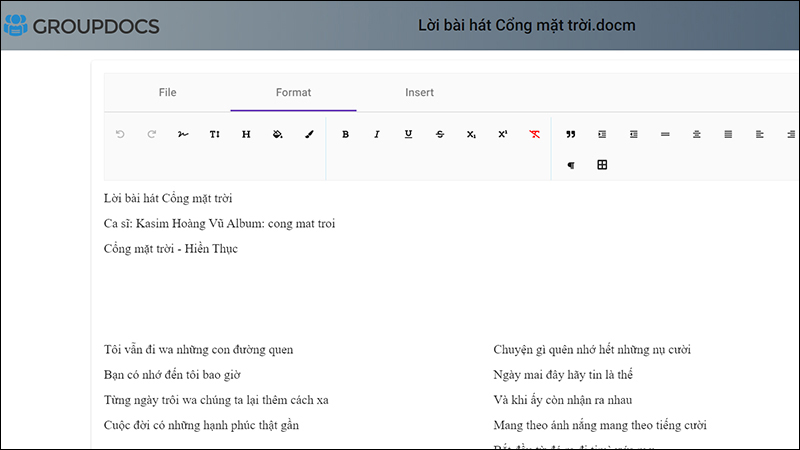Toggle strikethrough formatting

pyautogui.click(x=440, y=134)
